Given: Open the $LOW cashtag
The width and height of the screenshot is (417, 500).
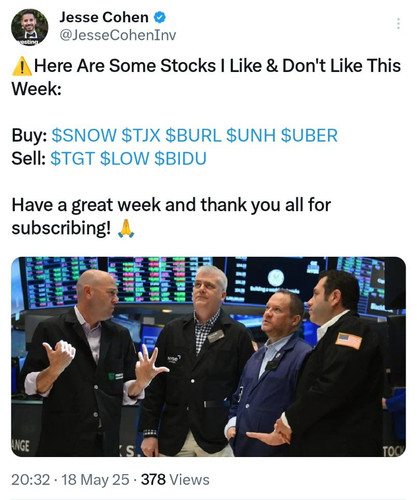Looking at the screenshot, I should (124, 159).
